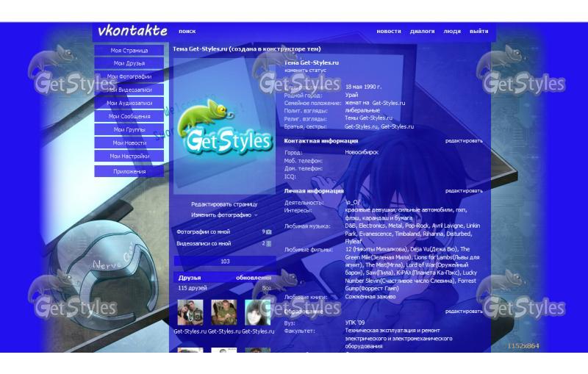Open the second friend's avatar thumbnail
The height and width of the screenshot is (374, 588).
[223, 312]
